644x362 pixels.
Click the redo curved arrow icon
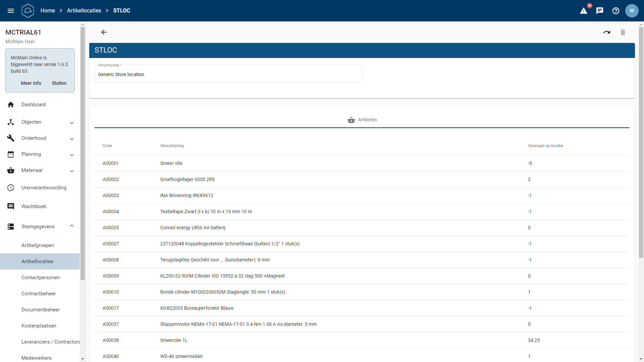[x=607, y=32]
